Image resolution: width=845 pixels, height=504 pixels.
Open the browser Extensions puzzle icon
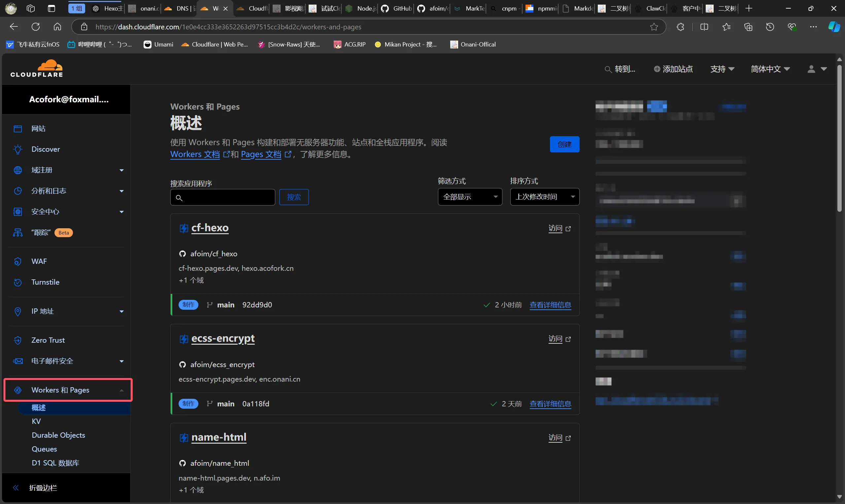click(x=680, y=27)
